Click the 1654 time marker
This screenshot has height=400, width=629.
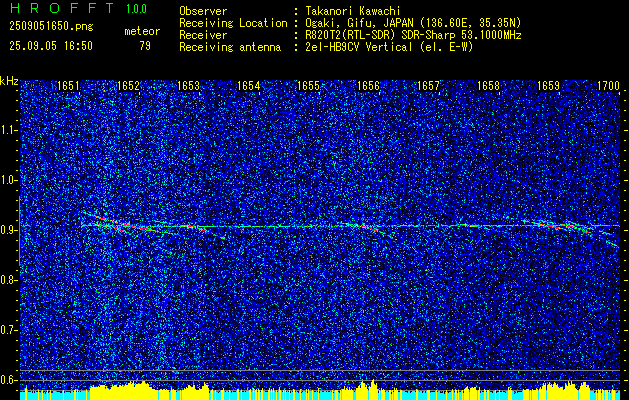[x=248, y=86]
